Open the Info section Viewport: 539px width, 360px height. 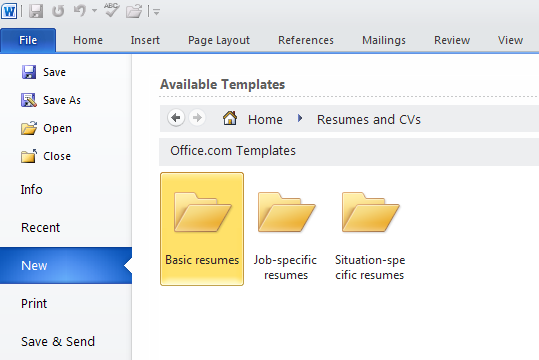(32, 189)
